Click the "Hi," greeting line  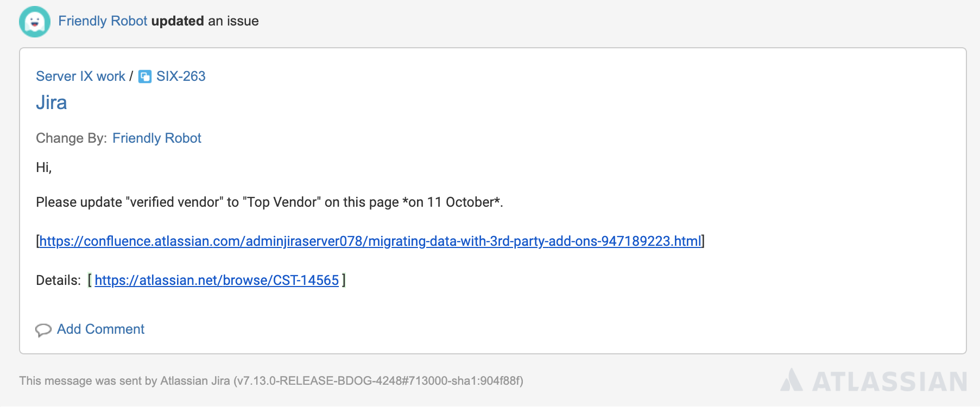(44, 168)
